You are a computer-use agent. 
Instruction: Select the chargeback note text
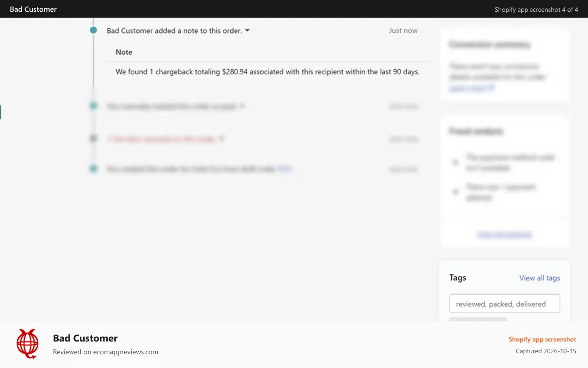tap(268, 72)
